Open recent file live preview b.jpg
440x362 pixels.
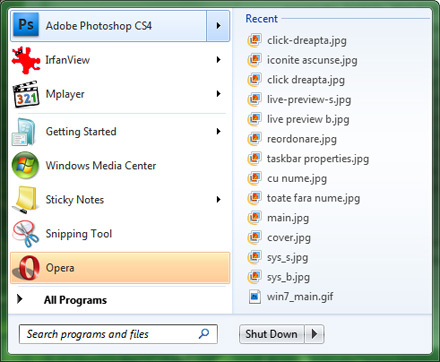pyautogui.click(x=308, y=119)
